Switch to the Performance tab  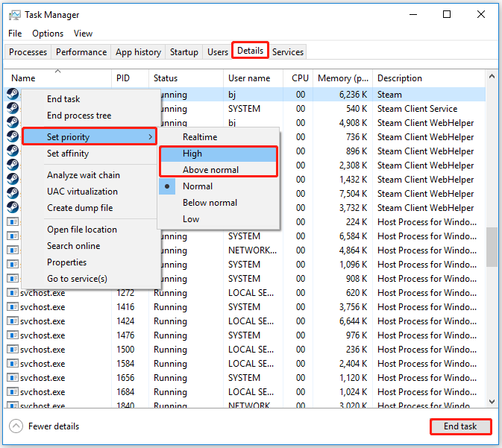point(81,52)
